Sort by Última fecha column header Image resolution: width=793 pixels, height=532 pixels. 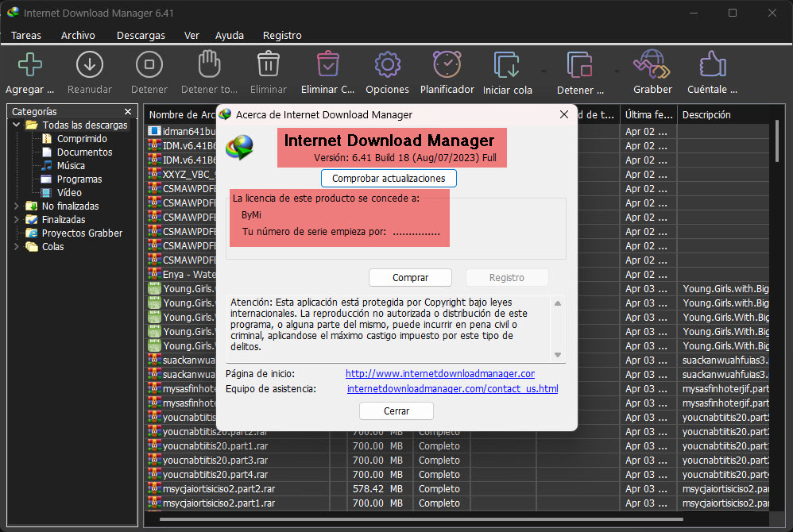point(648,114)
